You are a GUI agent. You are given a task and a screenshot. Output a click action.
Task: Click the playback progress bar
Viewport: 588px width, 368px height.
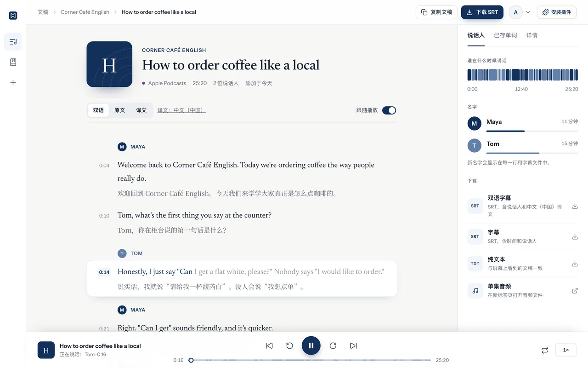pos(310,360)
